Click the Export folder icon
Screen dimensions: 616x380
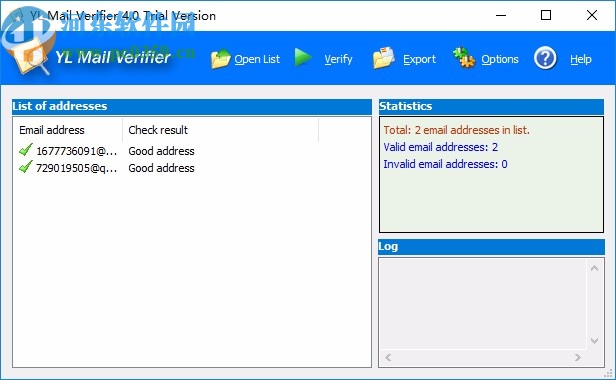point(383,58)
